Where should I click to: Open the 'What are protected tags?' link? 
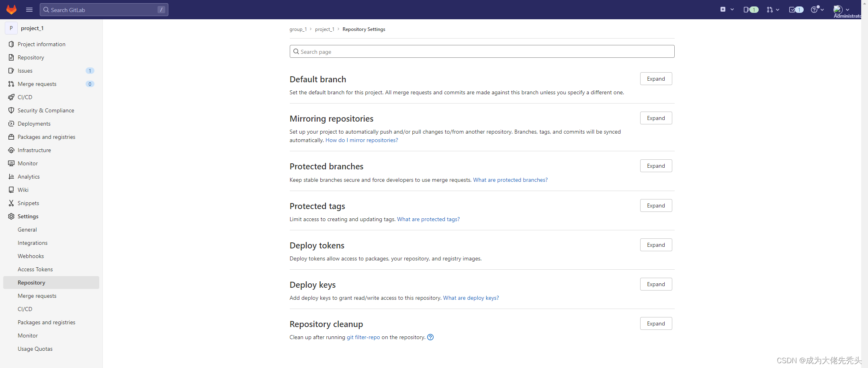(x=428, y=219)
